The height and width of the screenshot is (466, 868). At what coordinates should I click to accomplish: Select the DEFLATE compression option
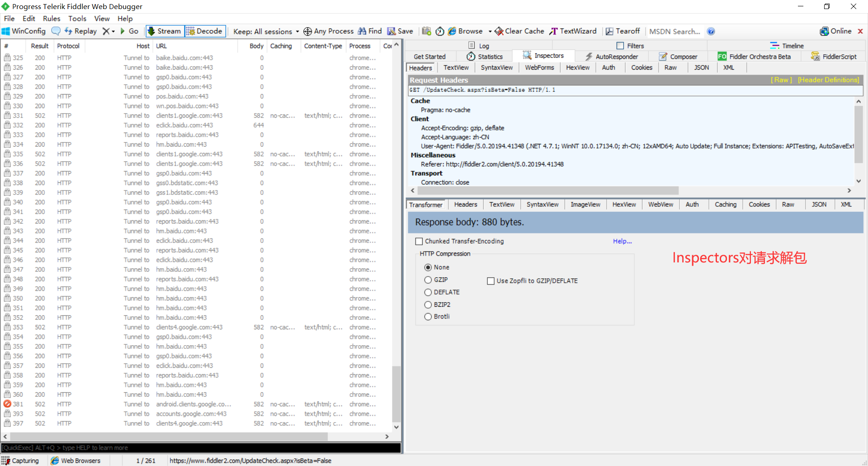click(x=428, y=292)
